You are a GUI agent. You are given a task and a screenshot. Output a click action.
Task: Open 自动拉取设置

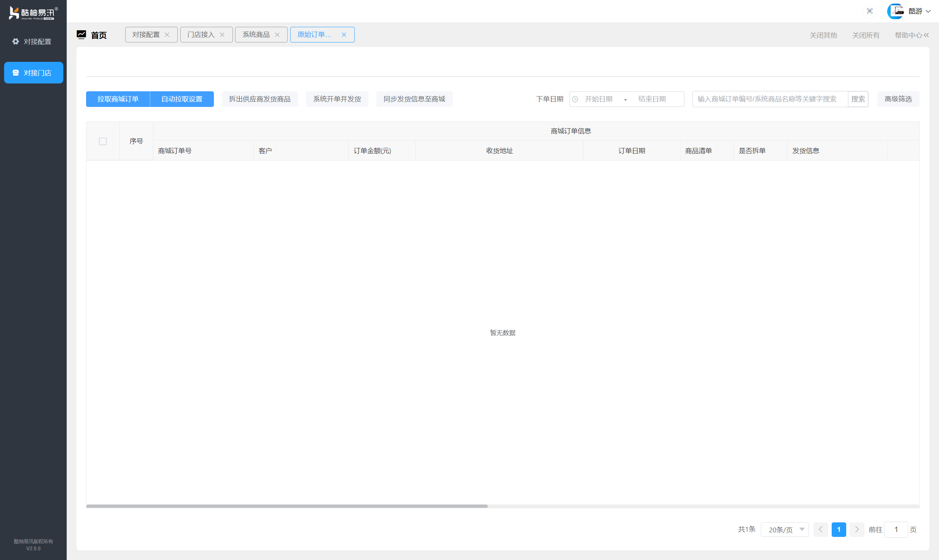click(182, 99)
